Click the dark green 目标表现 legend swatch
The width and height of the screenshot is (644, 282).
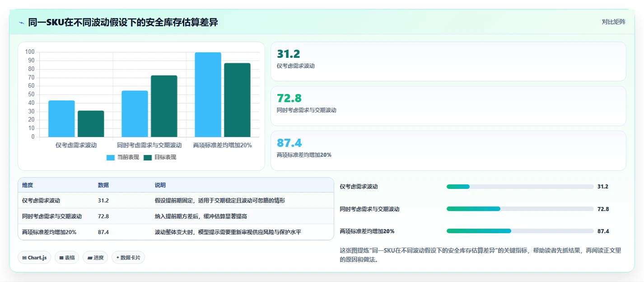(148, 157)
